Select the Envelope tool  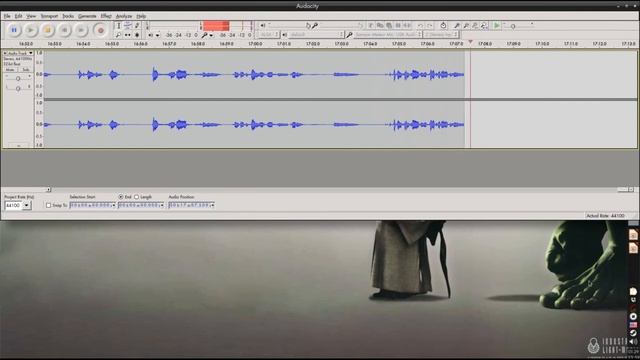tap(128, 26)
